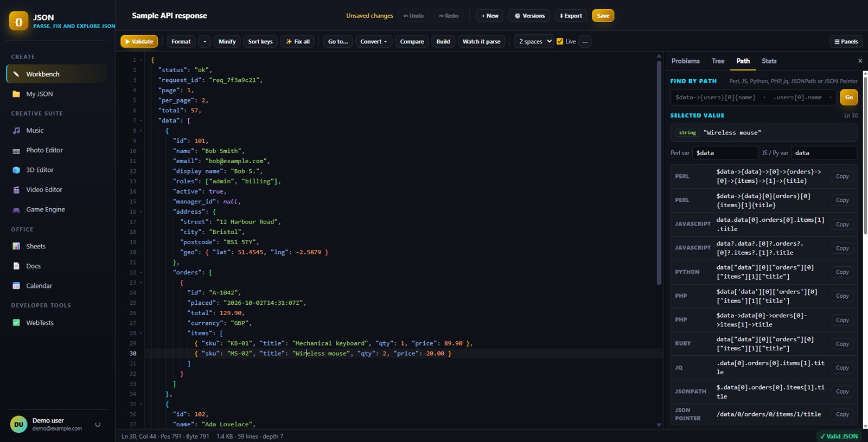
Task: Collapse the items array on line 28
Action: coord(141,333)
